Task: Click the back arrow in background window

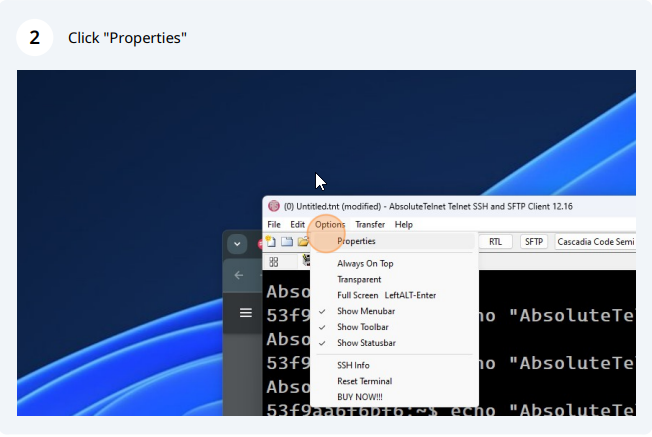Action: 239,275
